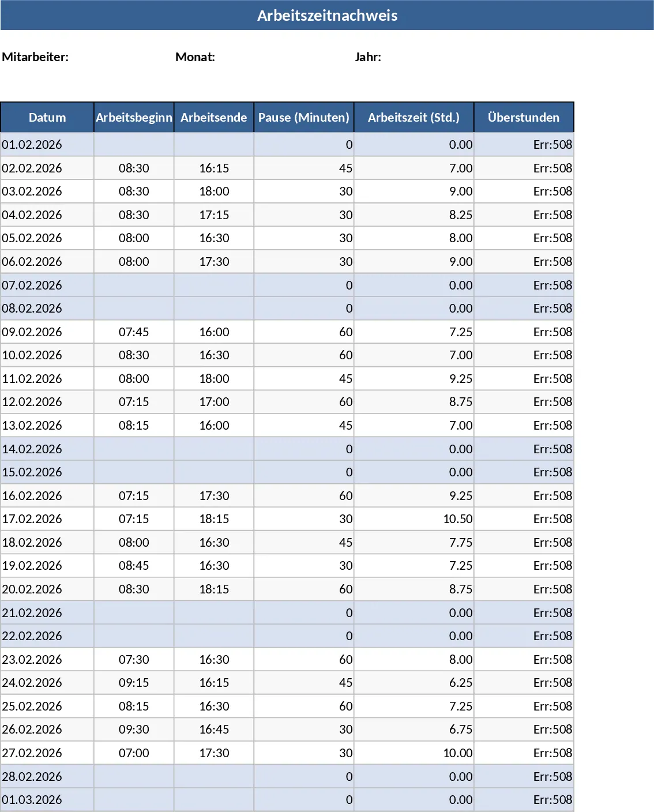
Task: Select the Arbeitsbeginn column header
Action: [134, 117]
